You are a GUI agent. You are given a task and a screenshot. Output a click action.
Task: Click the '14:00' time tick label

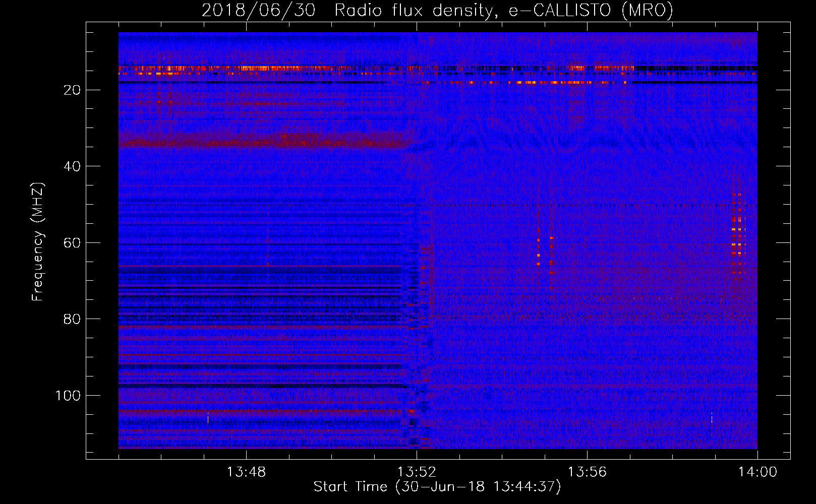pos(757,472)
